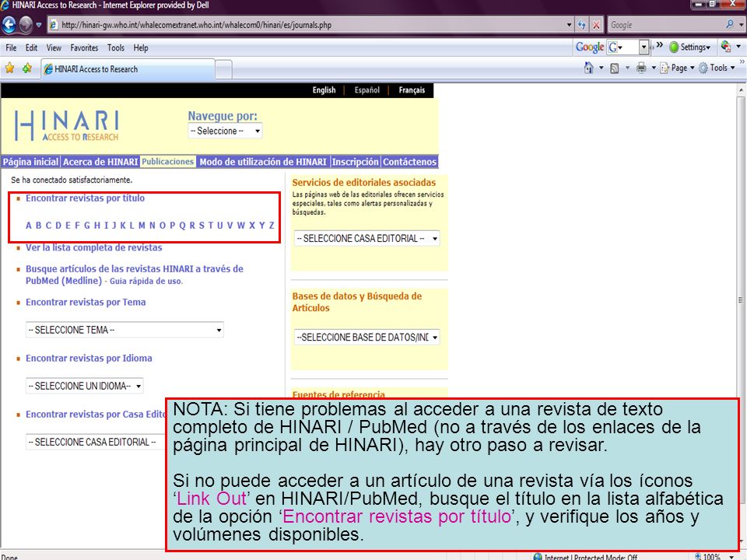Select the HINARI Access to Research tab

tap(128, 69)
